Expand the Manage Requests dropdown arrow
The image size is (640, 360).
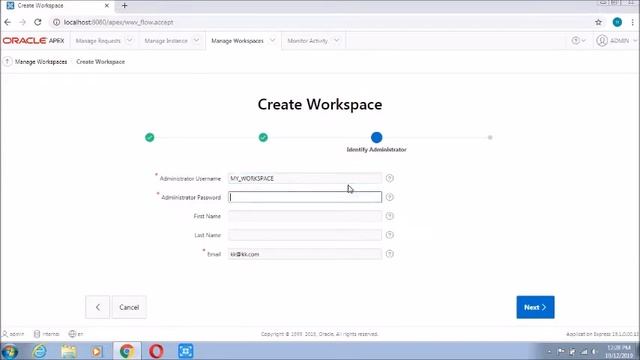(x=129, y=40)
